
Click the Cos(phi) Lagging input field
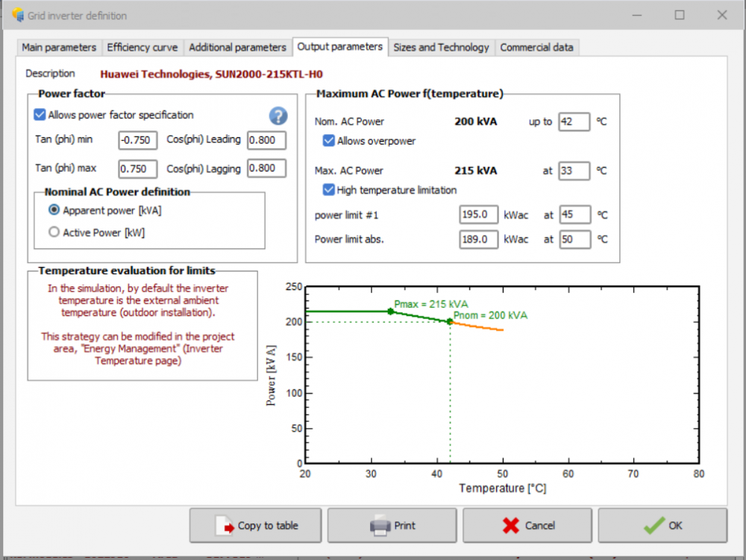point(266,169)
